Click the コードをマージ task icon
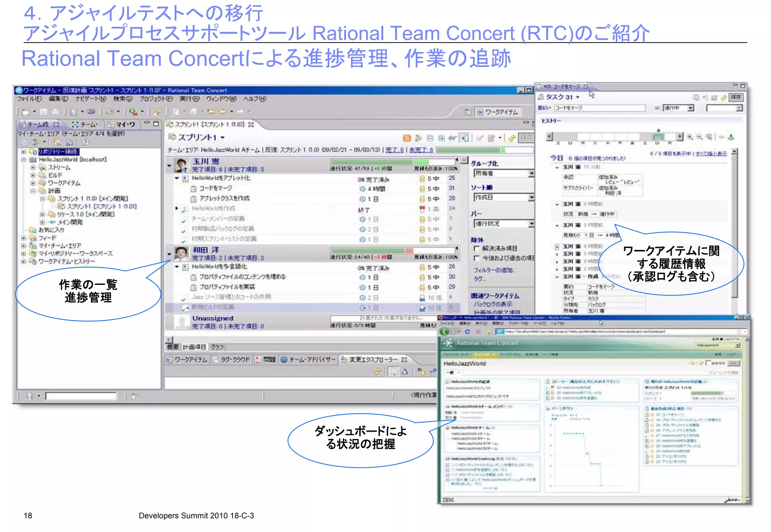 (x=194, y=188)
